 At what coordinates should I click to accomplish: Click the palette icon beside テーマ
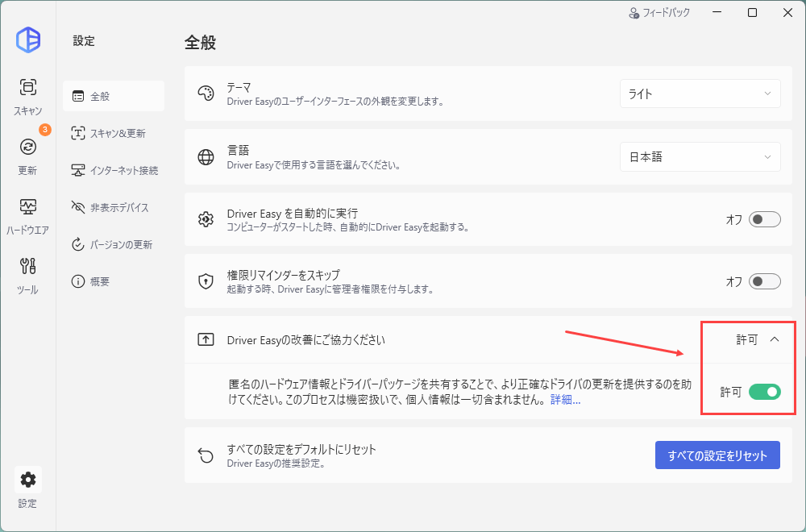[206, 94]
